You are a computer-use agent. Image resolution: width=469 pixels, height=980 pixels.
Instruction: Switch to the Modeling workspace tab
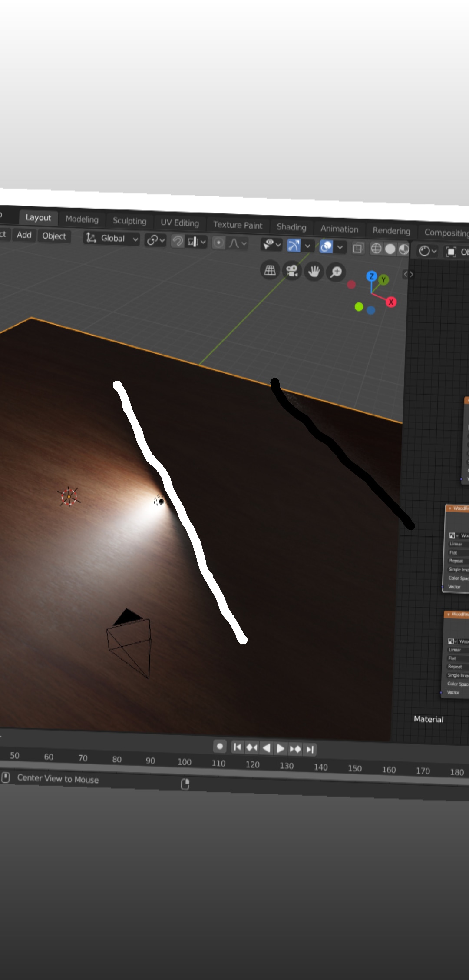click(x=82, y=219)
